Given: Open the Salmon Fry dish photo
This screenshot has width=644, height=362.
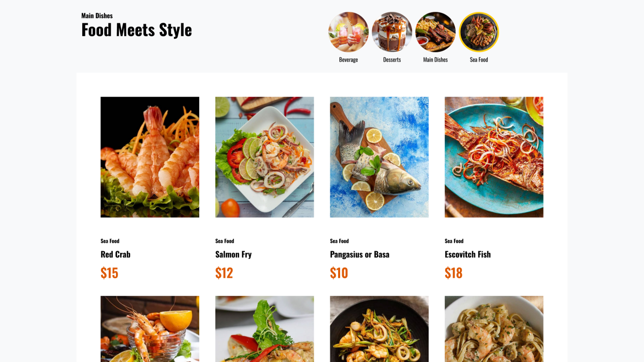Looking at the screenshot, I should 265,157.
